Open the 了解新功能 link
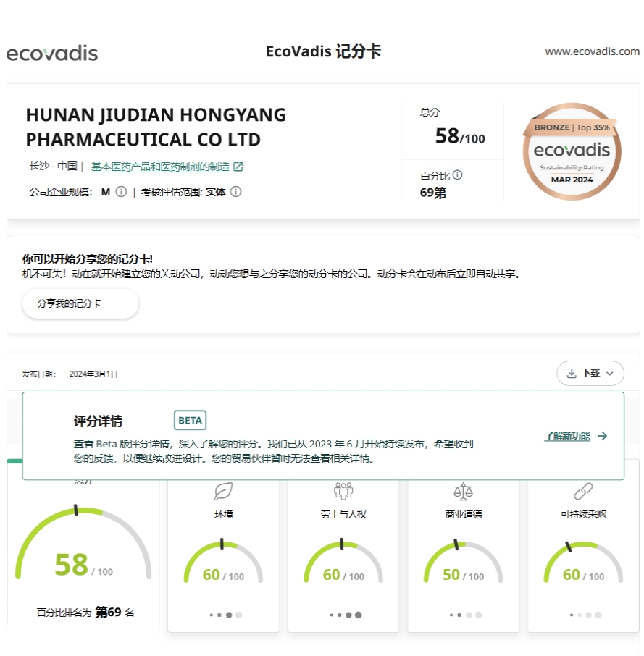Screen dimensions: 644x656 click(x=567, y=436)
